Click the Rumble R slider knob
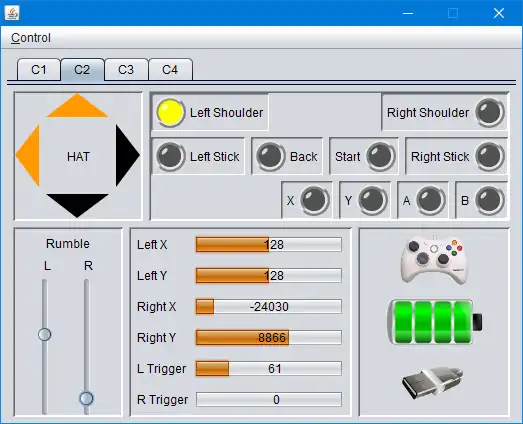This screenshot has width=523, height=424. point(86,398)
